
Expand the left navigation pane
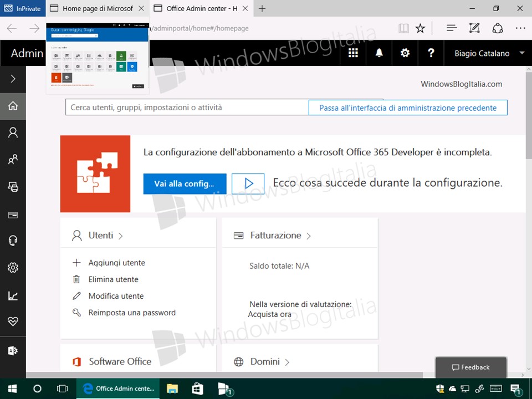[x=13, y=79]
